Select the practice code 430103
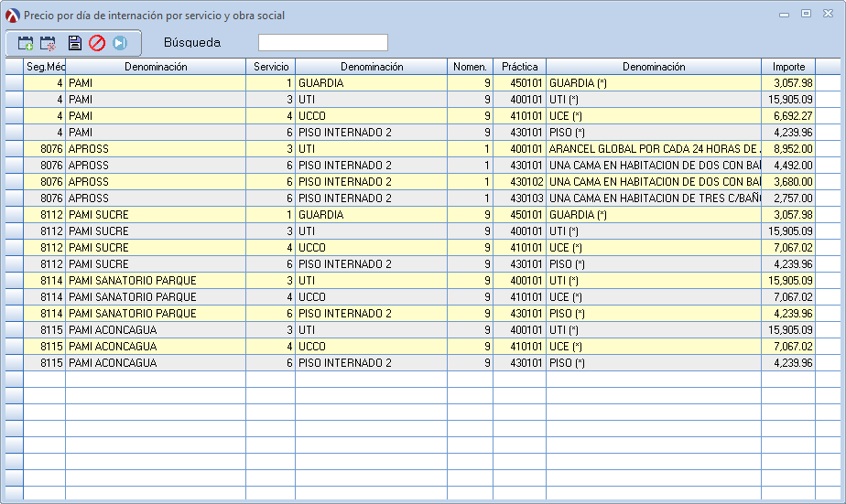This screenshot has height=504, width=846. pyautogui.click(x=519, y=198)
